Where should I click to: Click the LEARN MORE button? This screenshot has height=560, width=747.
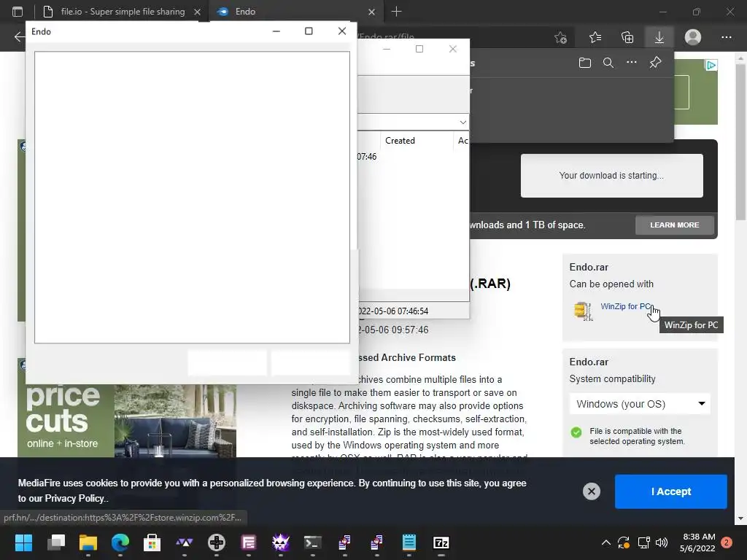point(675,225)
